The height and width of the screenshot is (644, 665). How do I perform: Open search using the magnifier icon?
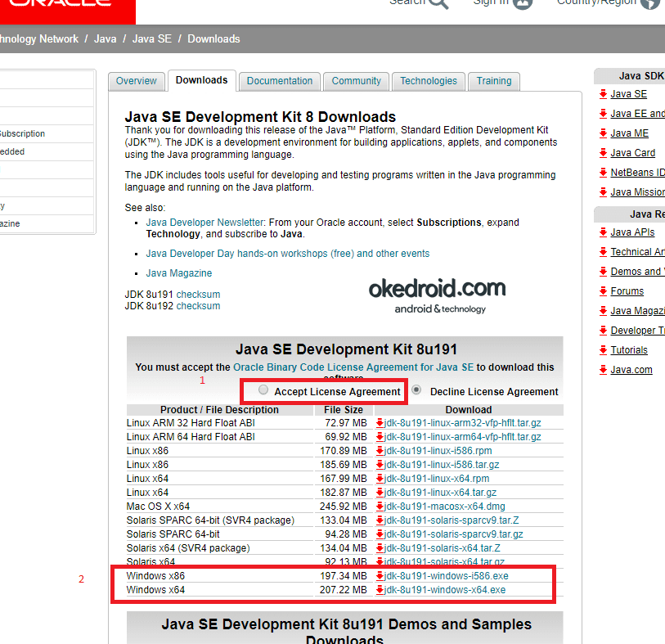tap(437, 2)
